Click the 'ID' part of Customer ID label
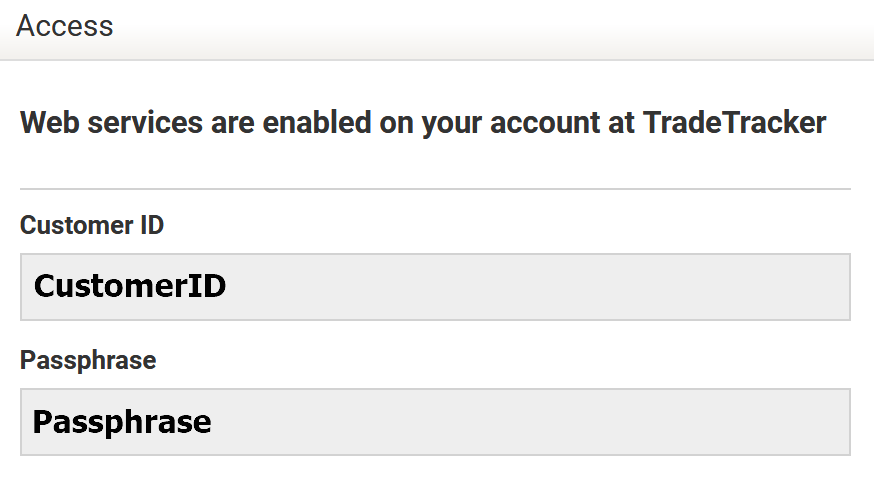The image size is (874, 492). (152, 225)
